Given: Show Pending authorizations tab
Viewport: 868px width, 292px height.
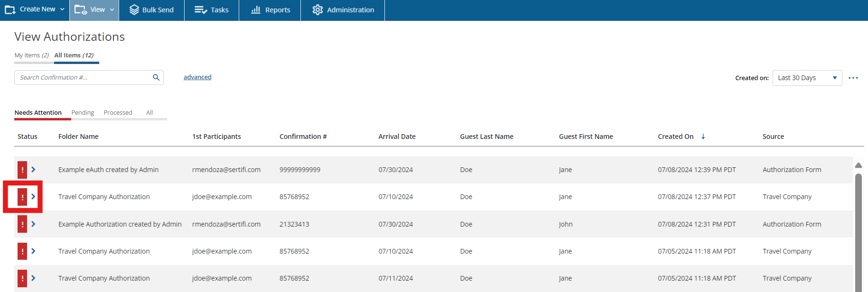Looking at the screenshot, I should 83,113.
